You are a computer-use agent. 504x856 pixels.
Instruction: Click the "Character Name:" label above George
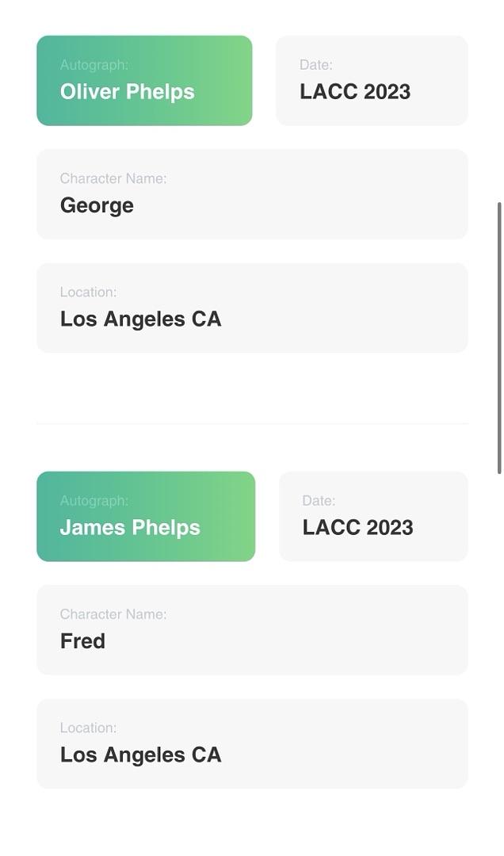coord(113,179)
